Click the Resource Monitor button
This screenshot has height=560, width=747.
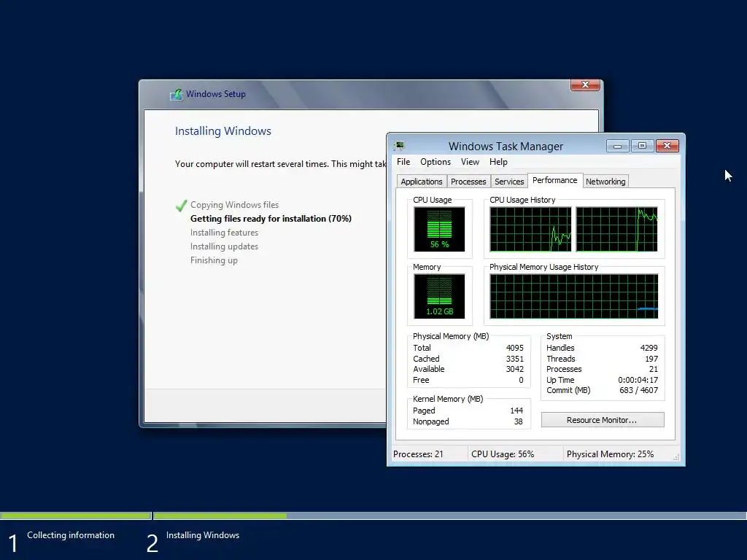(x=602, y=420)
